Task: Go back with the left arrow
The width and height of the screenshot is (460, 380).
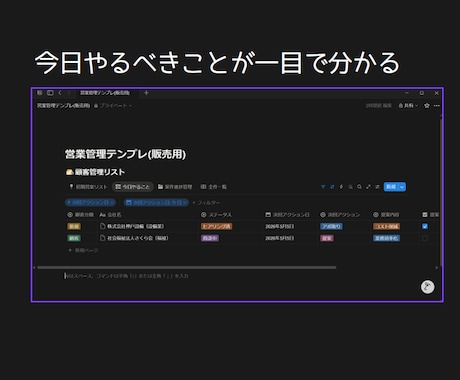Action: (60, 93)
